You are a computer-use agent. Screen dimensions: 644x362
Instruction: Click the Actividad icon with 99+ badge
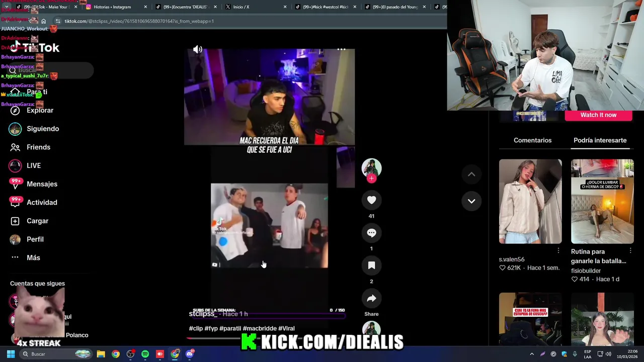[x=15, y=202]
